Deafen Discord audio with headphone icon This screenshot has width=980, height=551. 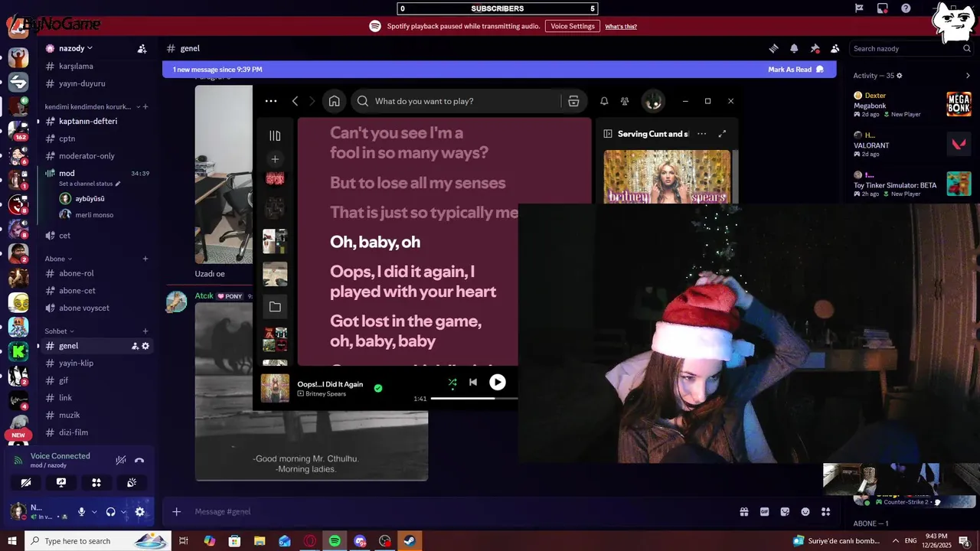(x=110, y=512)
